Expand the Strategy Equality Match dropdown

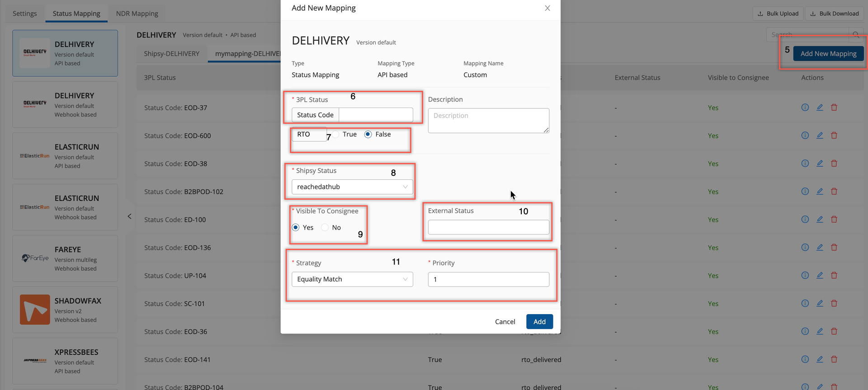coord(352,279)
